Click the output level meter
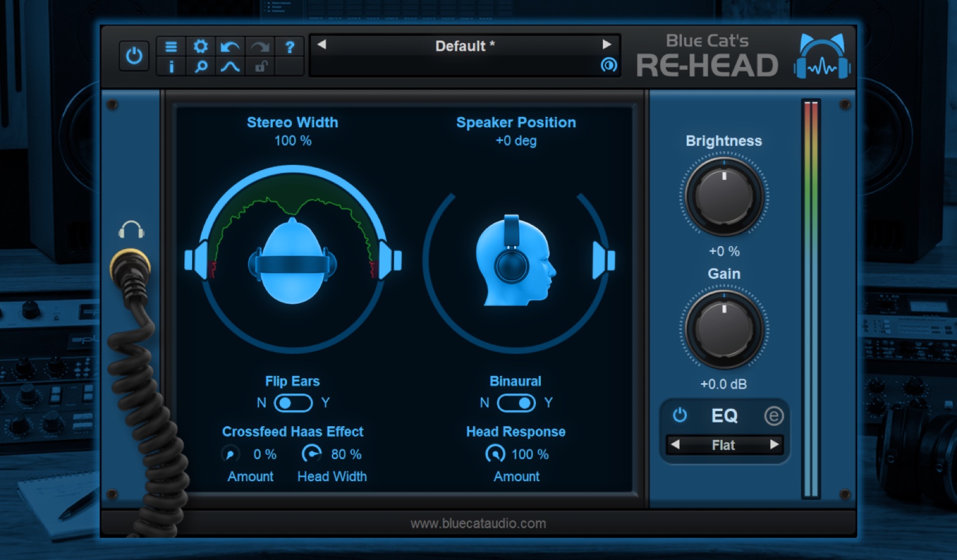The height and width of the screenshot is (560, 957). (x=811, y=299)
